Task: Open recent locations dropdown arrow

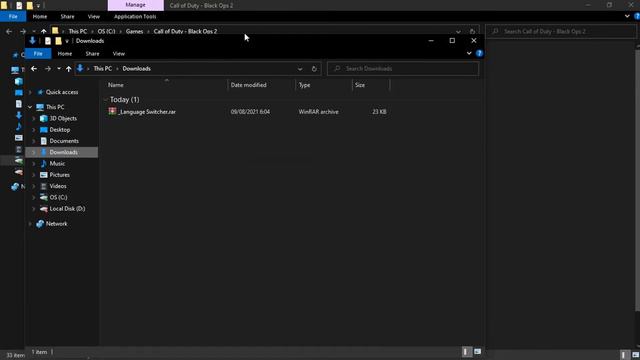Action: pyautogui.click(x=59, y=69)
